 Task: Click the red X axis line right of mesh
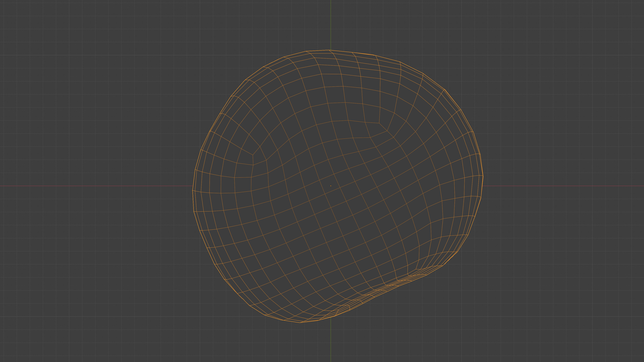pyautogui.click(x=562, y=186)
